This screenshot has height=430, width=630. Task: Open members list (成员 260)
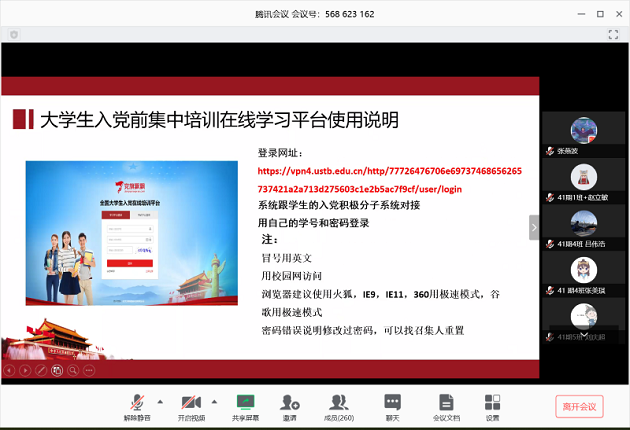pyautogui.click(x=339, y=403)
